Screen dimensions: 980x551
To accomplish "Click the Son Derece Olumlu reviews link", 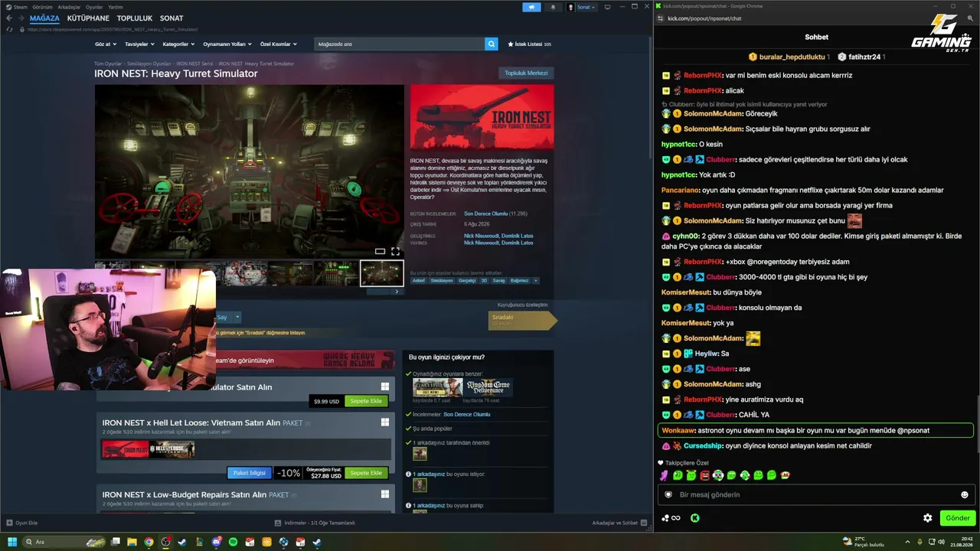I will (x=485, y=214).
